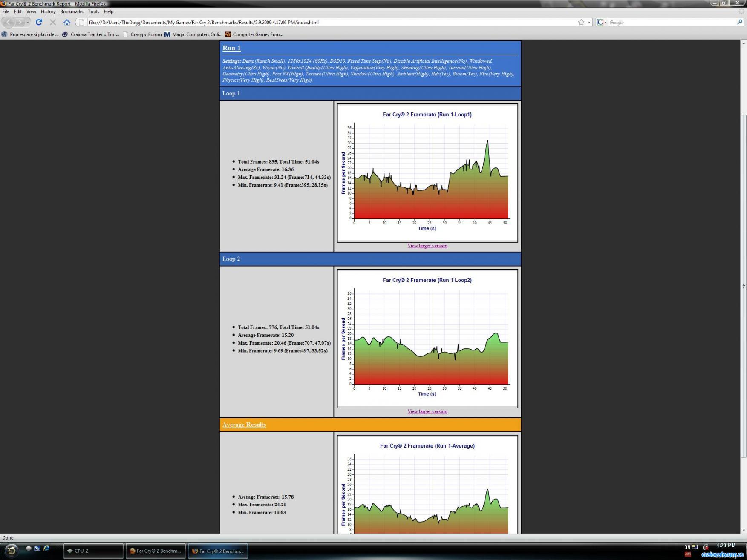
Task: Click the Loop 2 section header
Action: (x=370, y=259)
